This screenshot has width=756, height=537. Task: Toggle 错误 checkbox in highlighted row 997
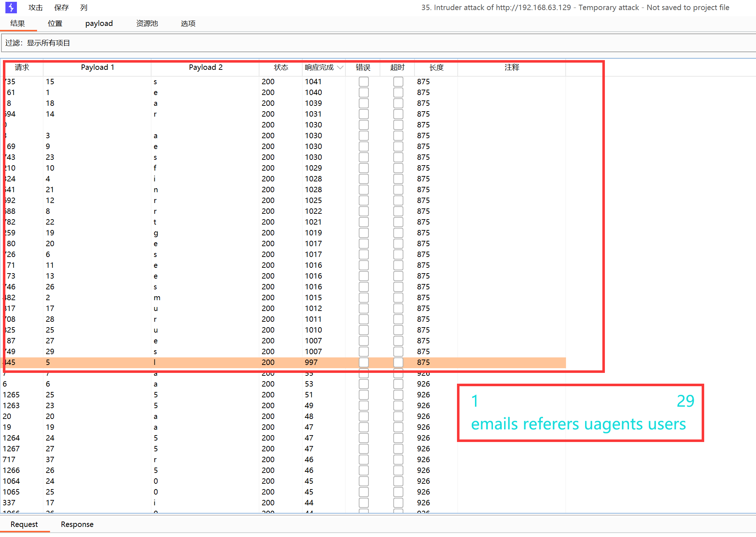364,362
